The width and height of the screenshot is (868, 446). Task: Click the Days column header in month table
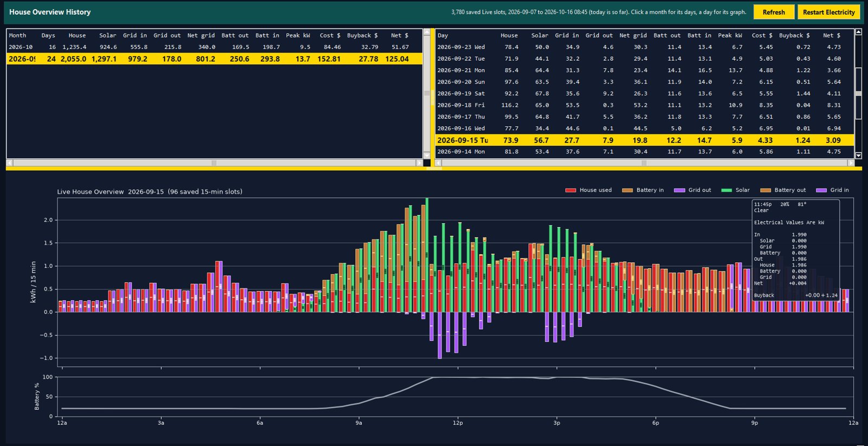pos(48,35)
